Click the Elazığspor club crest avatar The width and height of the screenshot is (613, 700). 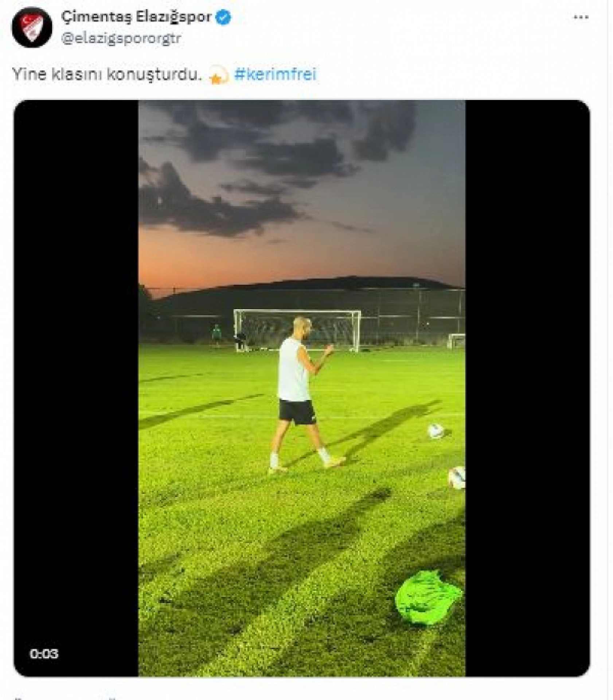tap(32, 28)
